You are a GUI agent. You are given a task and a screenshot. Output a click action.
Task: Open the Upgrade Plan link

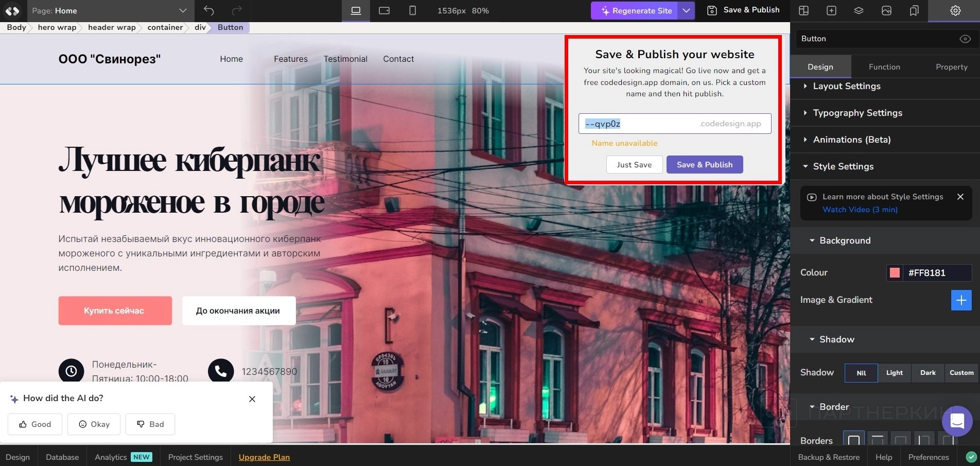(264, 457)
